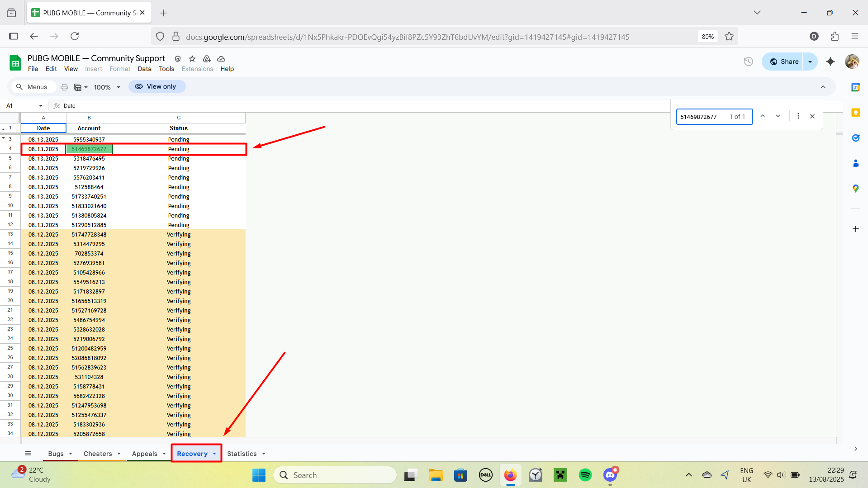
Task: Open the move to folder icon
Action: [207, 59]
